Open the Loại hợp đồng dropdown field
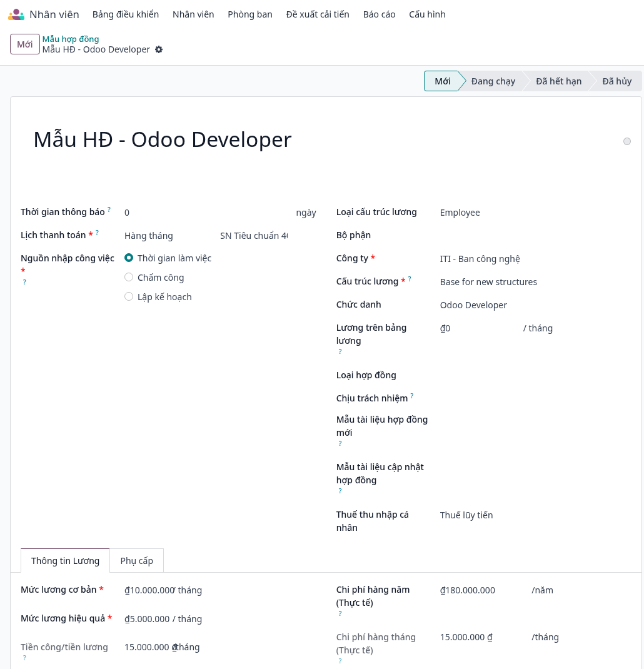Viewport: 644px width, 669px height. [536, 376]
